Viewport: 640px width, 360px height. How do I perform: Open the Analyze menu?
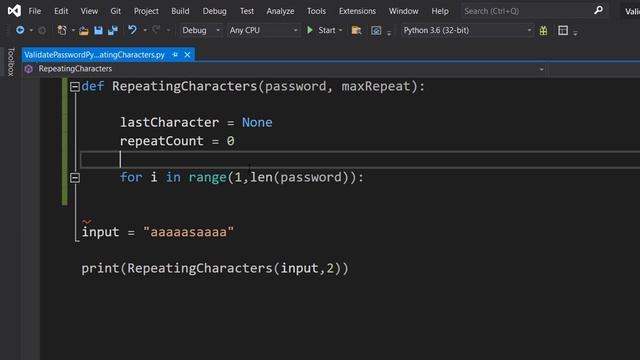280,11
